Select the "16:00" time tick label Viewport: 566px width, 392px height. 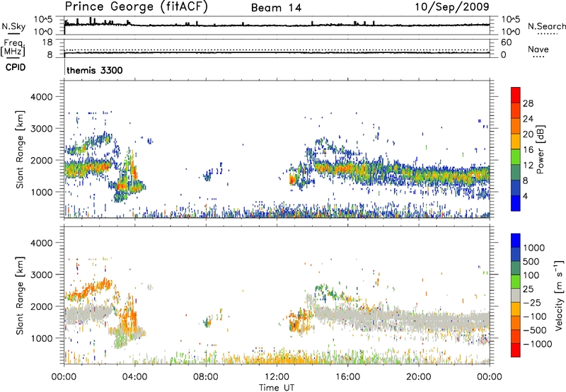[347, 377]
